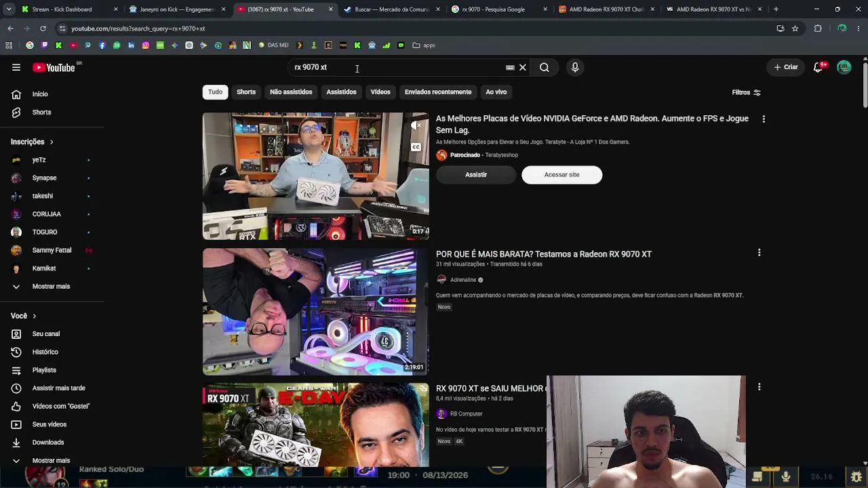Open more options for the R8 Computer video
868x488 pixels.
759,387
